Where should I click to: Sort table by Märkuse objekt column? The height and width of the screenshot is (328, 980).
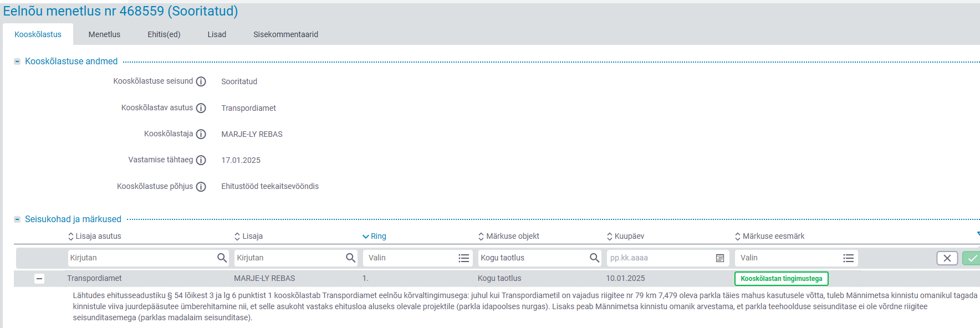pyautogui.click(x=509, y=236)
